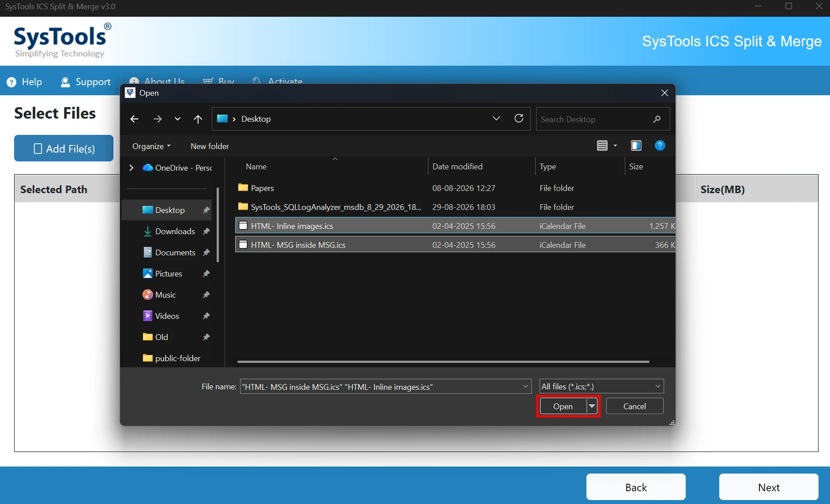Click the forward navigation arrow
This screenshot has width=830, height=504.
[158, 119]
